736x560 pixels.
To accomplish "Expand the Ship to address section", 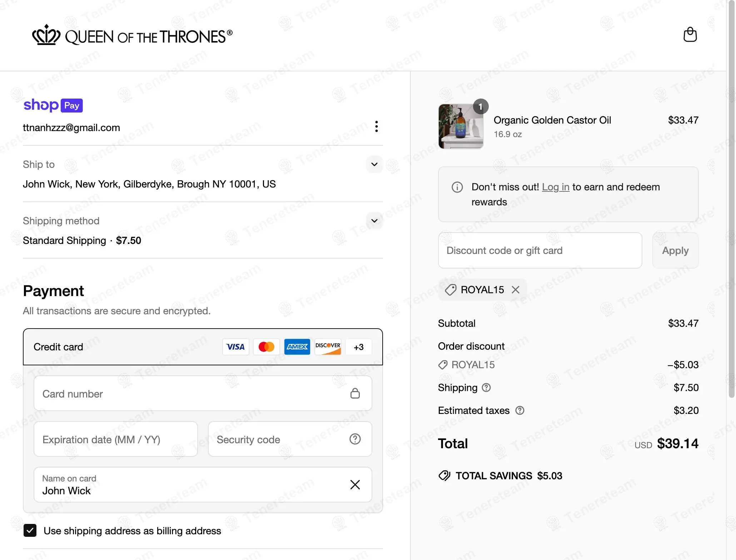I will pyautogui.click(x=374, y=164).
